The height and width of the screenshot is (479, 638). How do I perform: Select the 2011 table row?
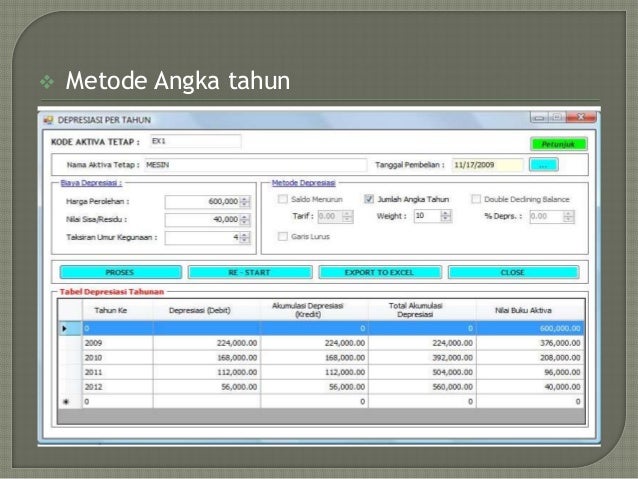321,372
